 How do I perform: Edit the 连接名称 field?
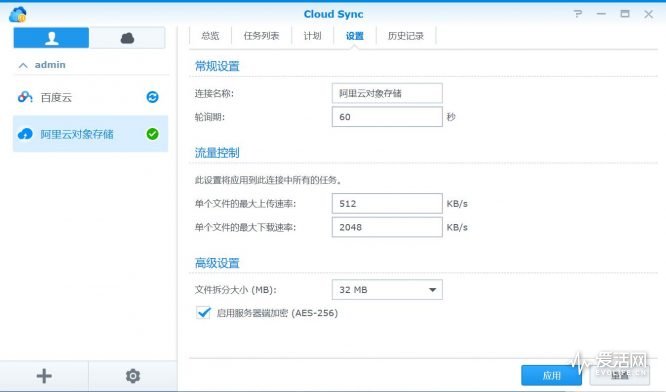point(387,93)
